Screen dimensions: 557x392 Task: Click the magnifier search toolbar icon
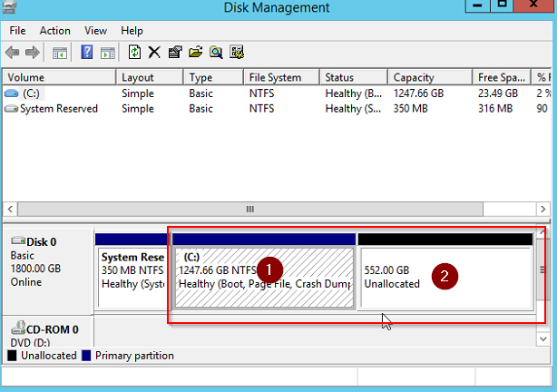[216, 53]
